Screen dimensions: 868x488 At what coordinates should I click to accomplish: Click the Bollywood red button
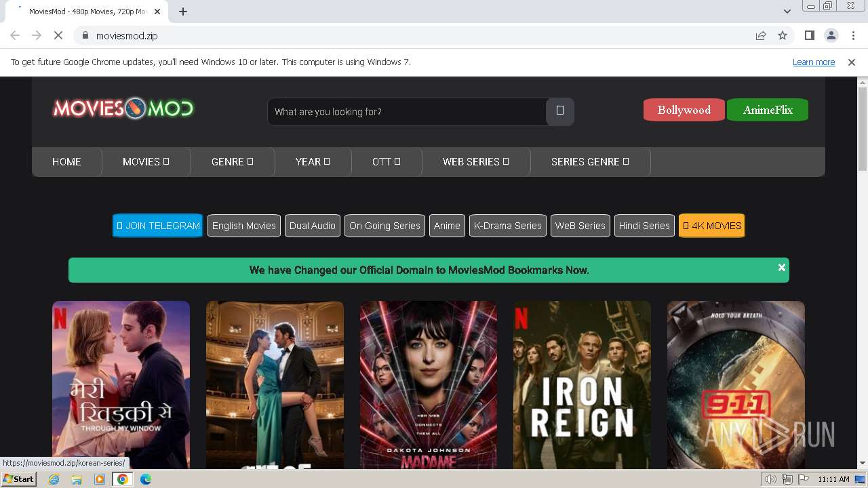(684, 110)
